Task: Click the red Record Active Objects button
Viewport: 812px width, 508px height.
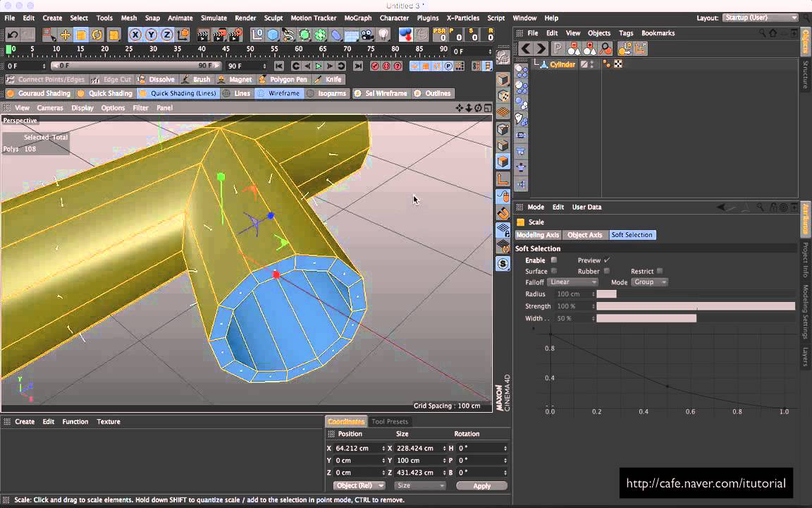Action: pos(375,66)
